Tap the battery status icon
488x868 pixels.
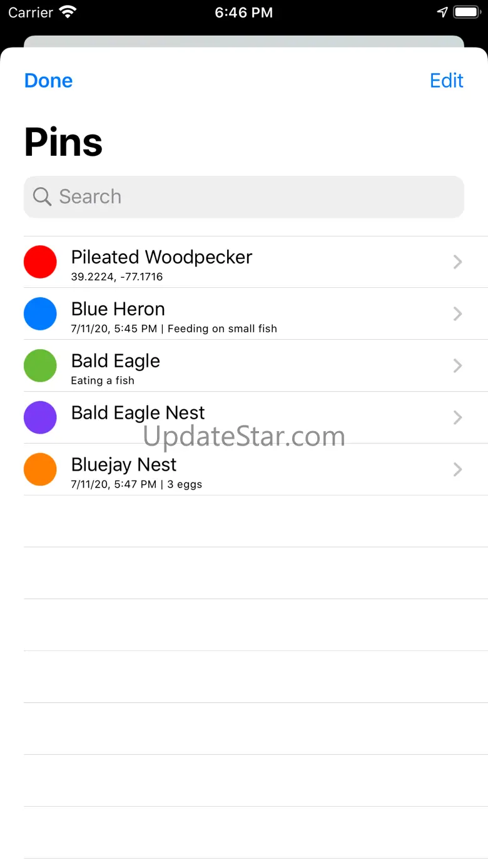pyautogui.click(x=466, y=13)
